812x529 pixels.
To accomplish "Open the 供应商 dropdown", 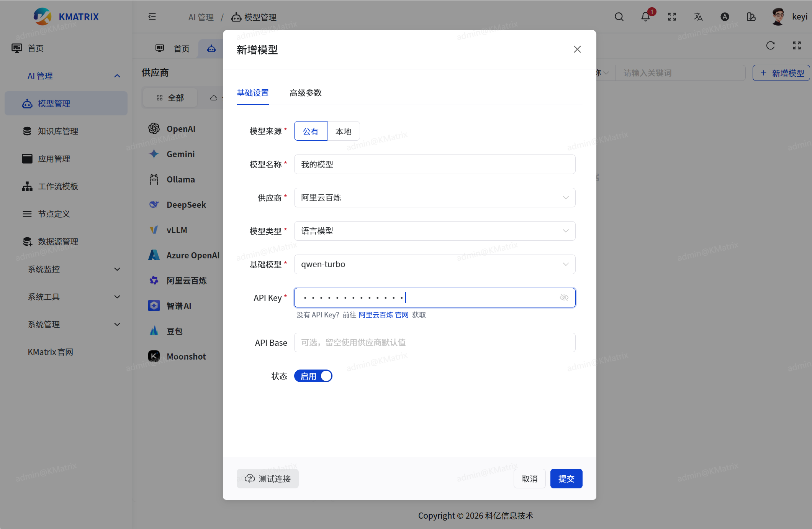I will tap(434, 198).
